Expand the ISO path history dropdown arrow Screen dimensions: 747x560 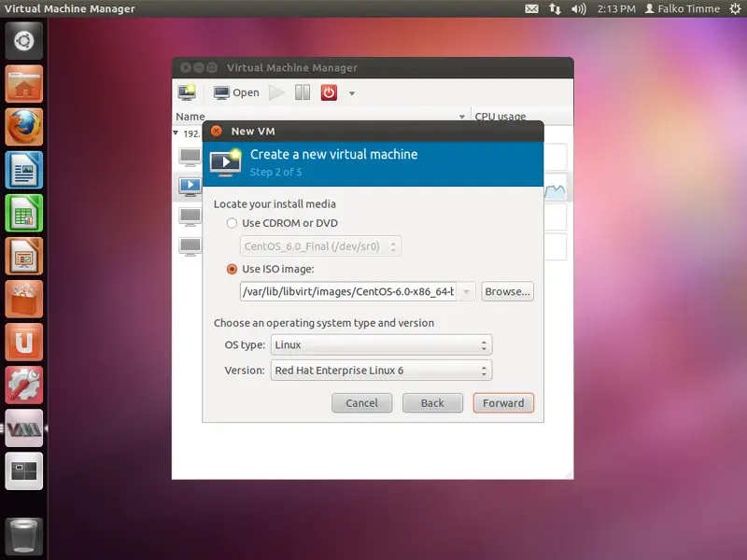pyautogui.click(x=466, y=291)
